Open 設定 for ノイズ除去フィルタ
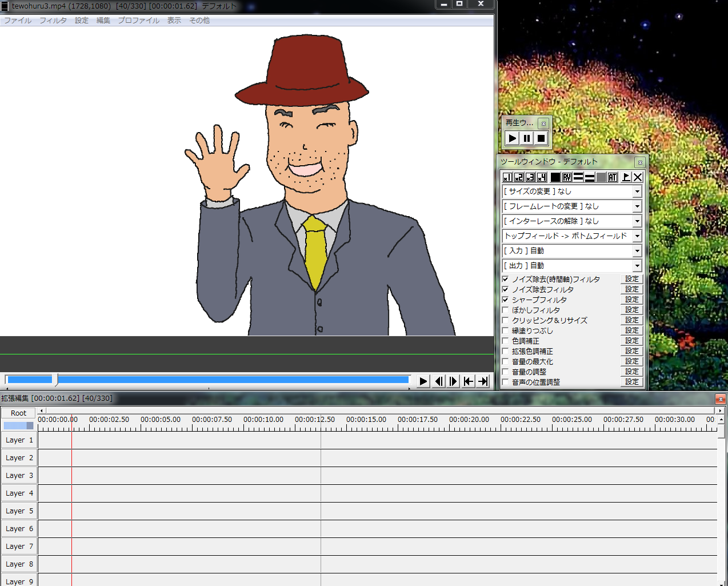 pyautogui.click(x=632, y=289)
